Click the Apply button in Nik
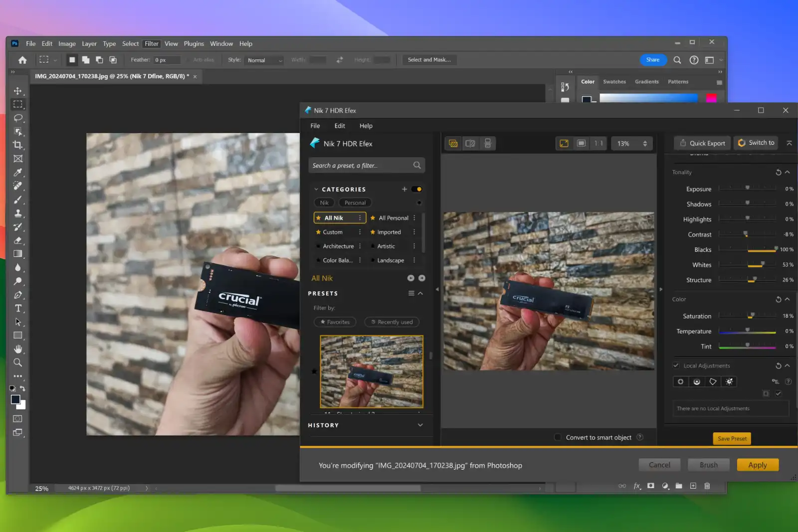The width and height of the screenshot is (798, 532). (758, 464)
